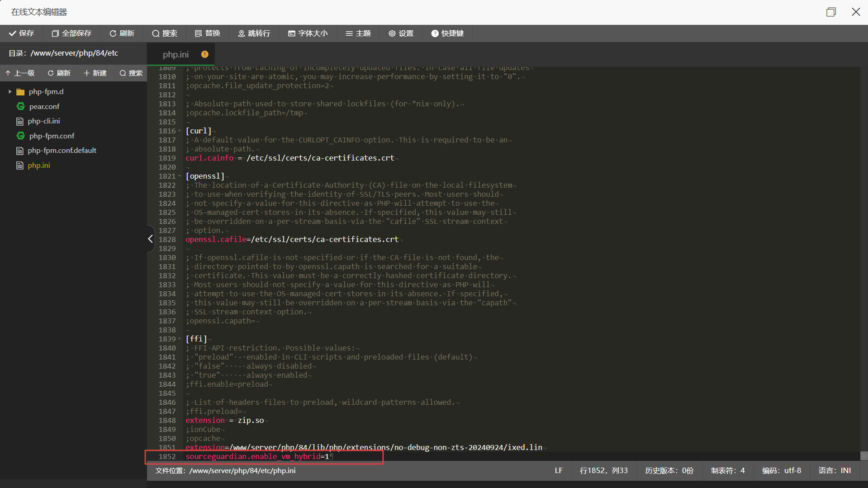
Task: Open the 主题 (Theme) selector
Action: tap(358, 33)
